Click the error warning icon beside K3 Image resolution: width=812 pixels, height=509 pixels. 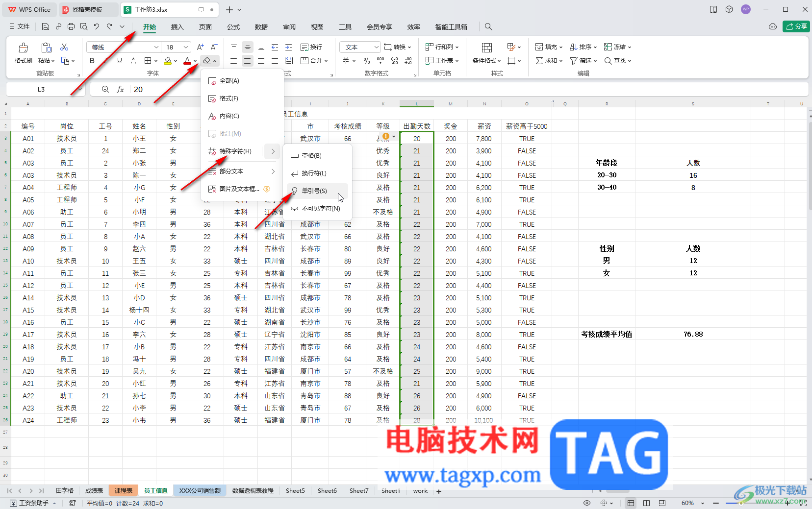[x=386, y=137]
